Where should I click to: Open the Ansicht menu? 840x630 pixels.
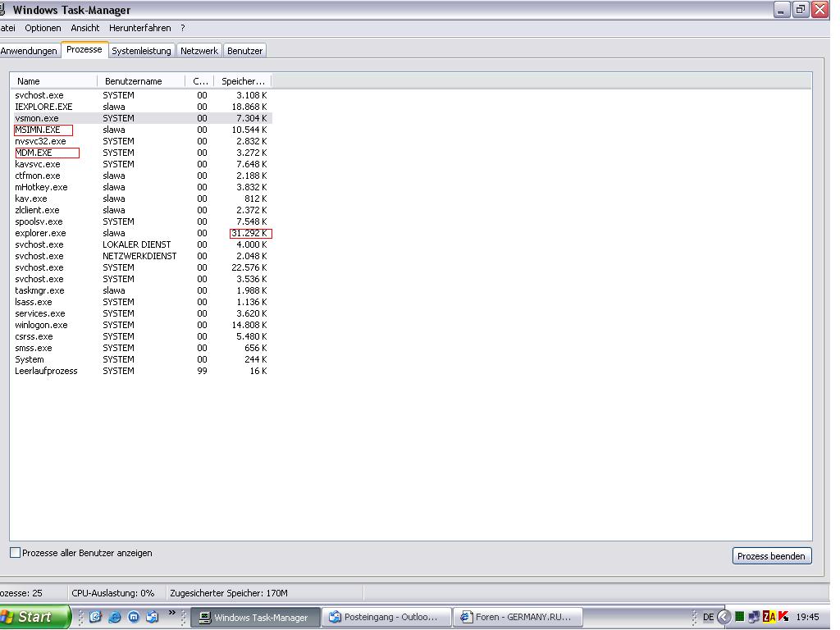pos(85,28)
